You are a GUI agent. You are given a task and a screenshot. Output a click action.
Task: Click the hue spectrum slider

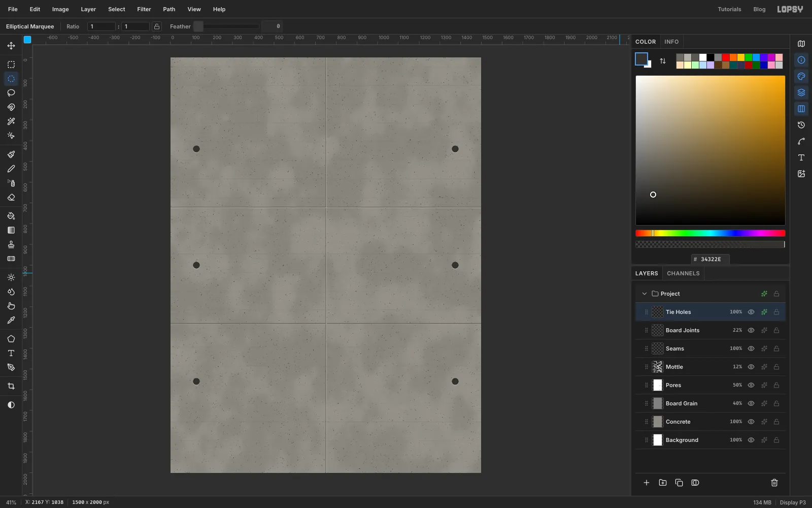[x=710, y=233]
